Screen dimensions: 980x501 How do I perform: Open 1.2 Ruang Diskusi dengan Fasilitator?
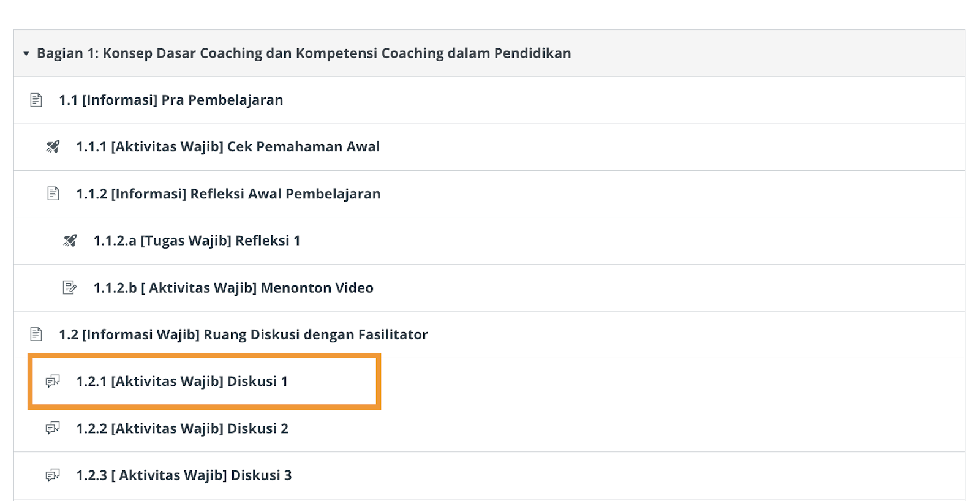click(243, 334)
